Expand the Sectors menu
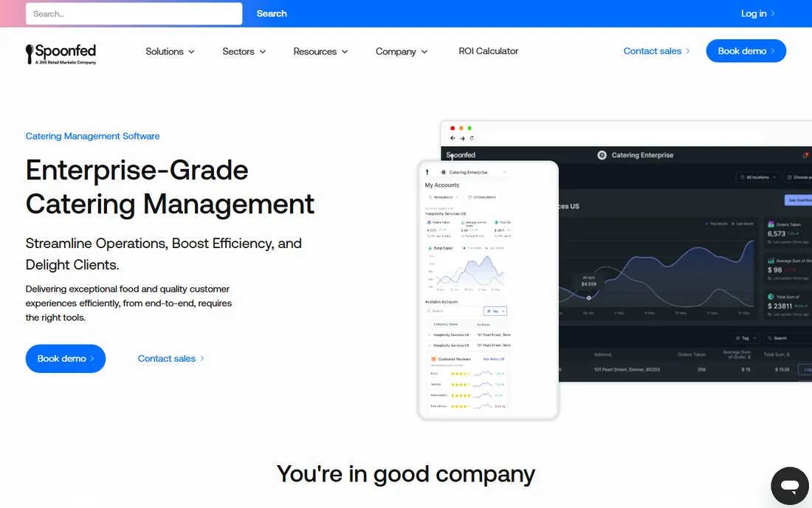 [244, 51]
